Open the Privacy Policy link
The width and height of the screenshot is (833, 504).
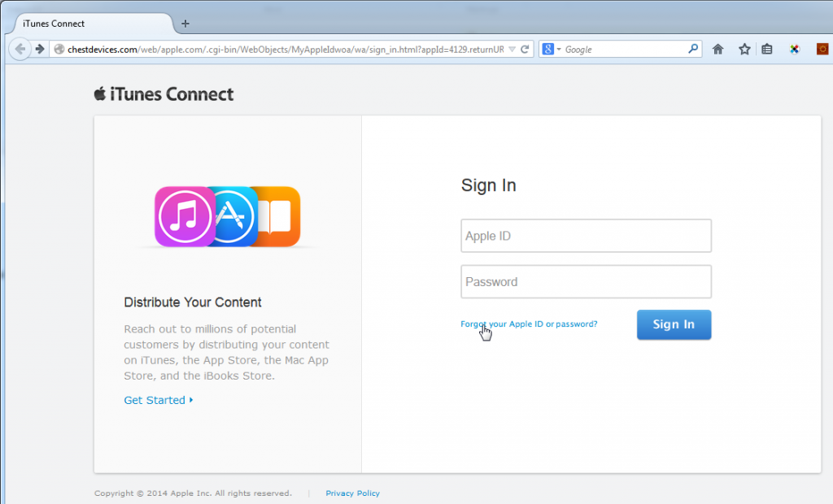pyautogui.click(x=353, y=493)
